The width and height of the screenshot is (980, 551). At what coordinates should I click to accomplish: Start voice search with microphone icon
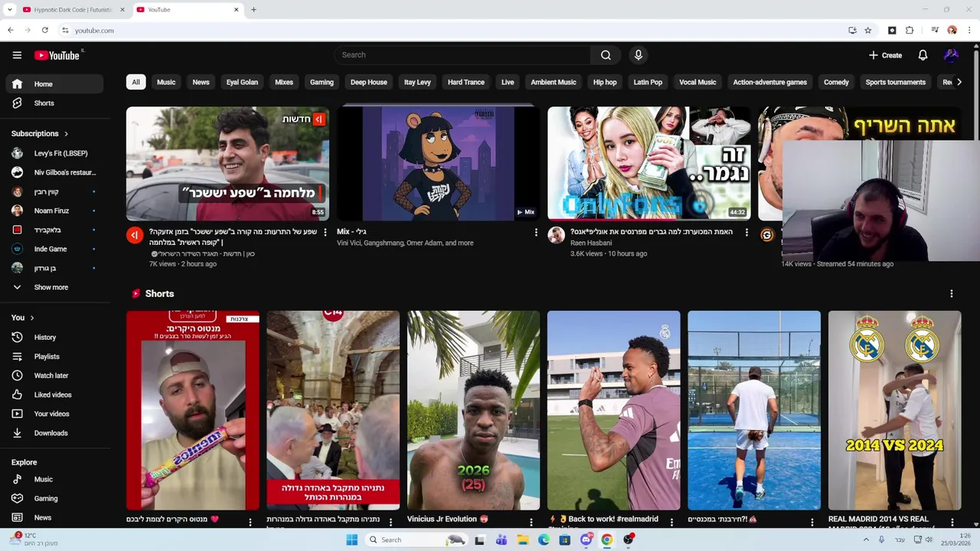pos(638,55)
